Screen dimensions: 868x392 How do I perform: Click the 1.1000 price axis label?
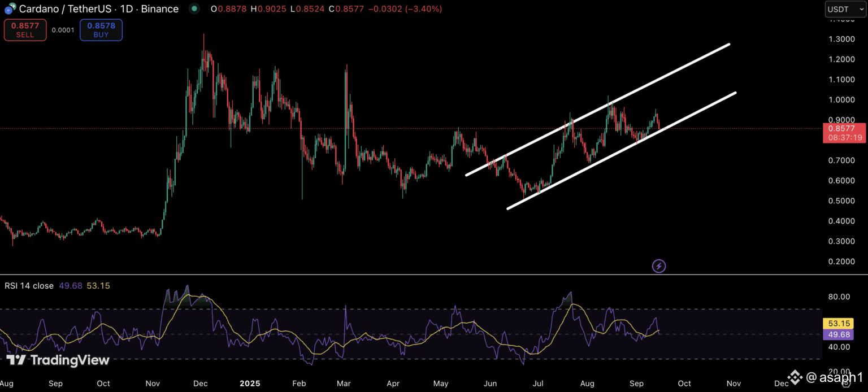843,80
